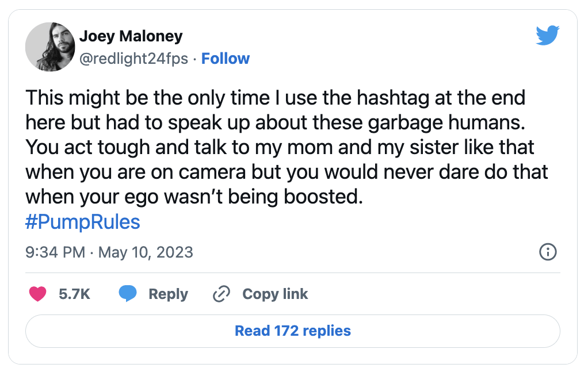Open the Twitter info circle icon
This screenshot has height=376, width=588.
pos(547,252)
